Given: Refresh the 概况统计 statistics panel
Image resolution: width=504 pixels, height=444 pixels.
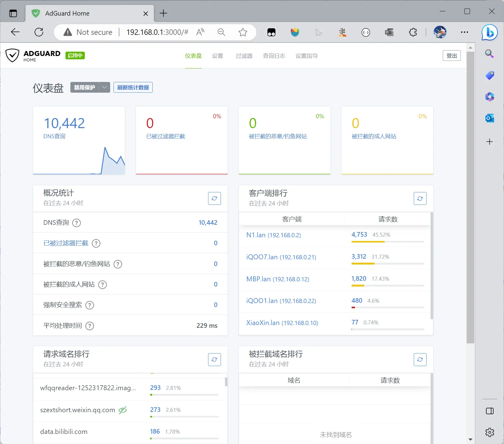Looking at the screenshot, I should click(214, 198).
